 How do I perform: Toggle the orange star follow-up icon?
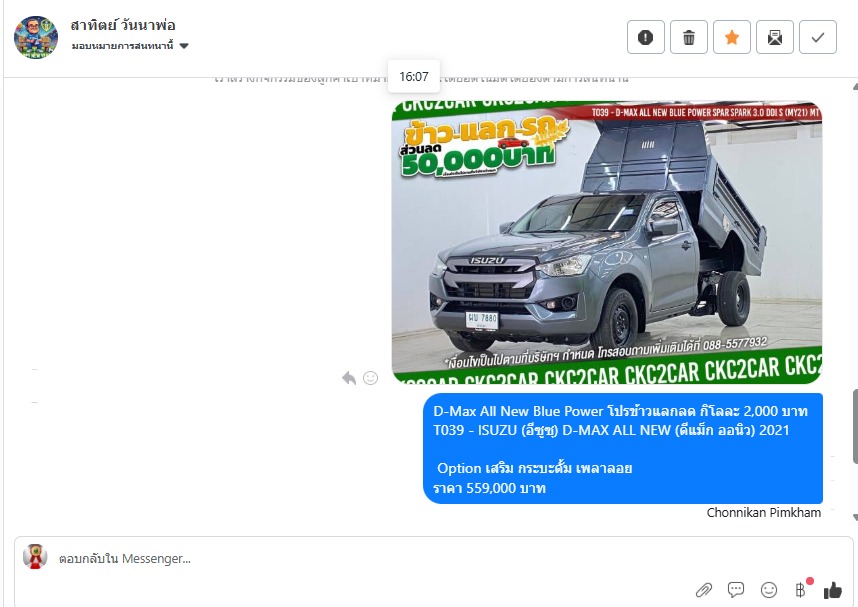coord(732,37)
